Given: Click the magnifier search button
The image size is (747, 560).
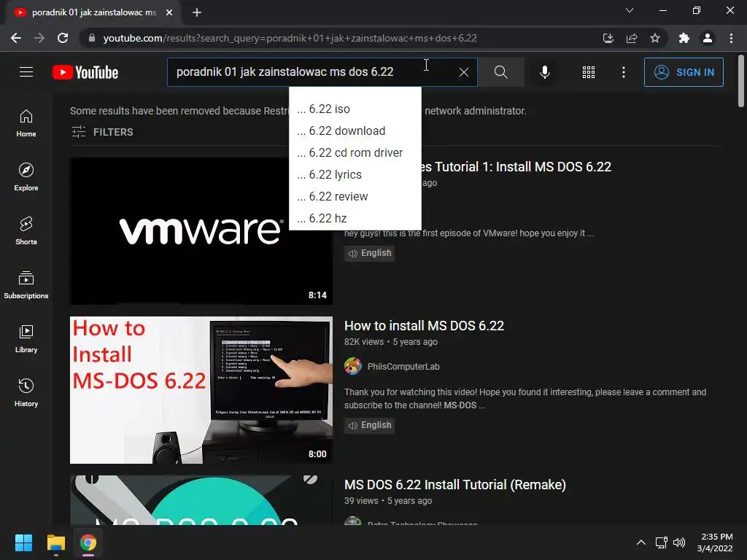Looking at the screenshot, I should 500,72.
